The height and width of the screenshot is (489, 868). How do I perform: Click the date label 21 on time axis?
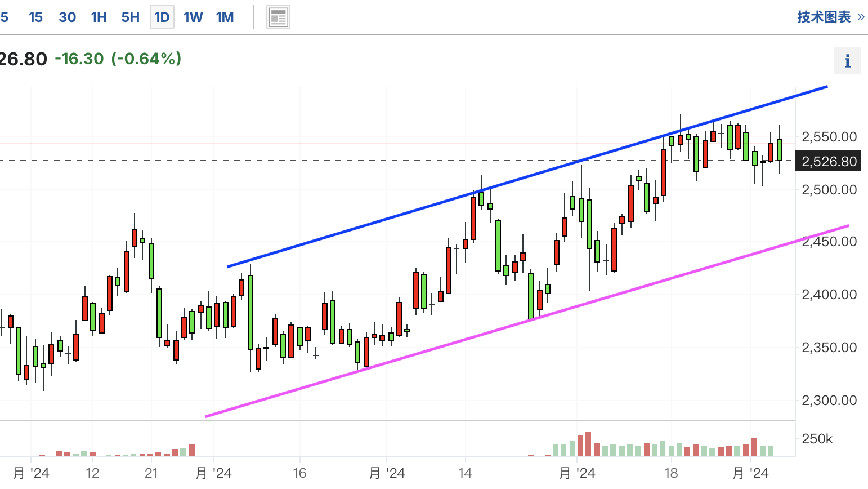point(151,473)
